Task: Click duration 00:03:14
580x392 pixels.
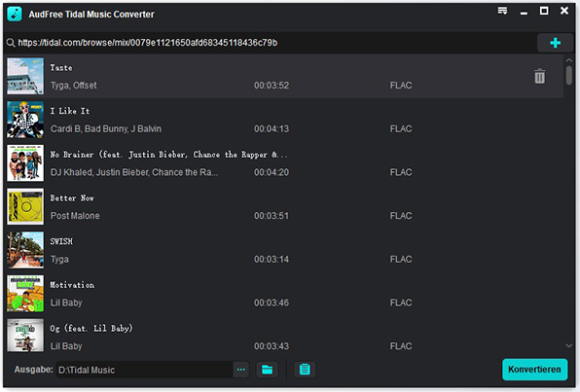Action: click(272, 260)
